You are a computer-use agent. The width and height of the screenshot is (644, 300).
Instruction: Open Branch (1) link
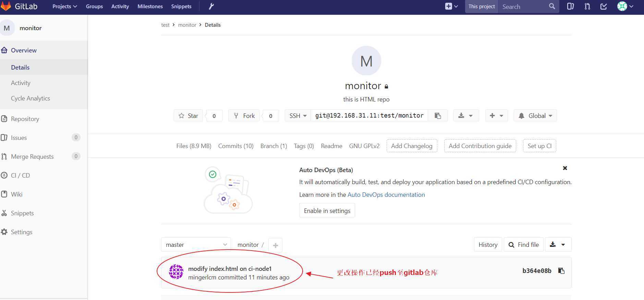click(x=274, y=146)
